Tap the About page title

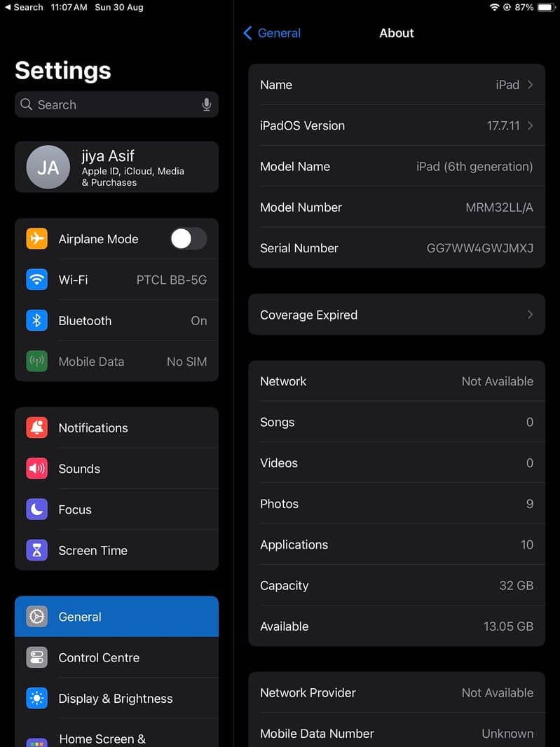397,33
